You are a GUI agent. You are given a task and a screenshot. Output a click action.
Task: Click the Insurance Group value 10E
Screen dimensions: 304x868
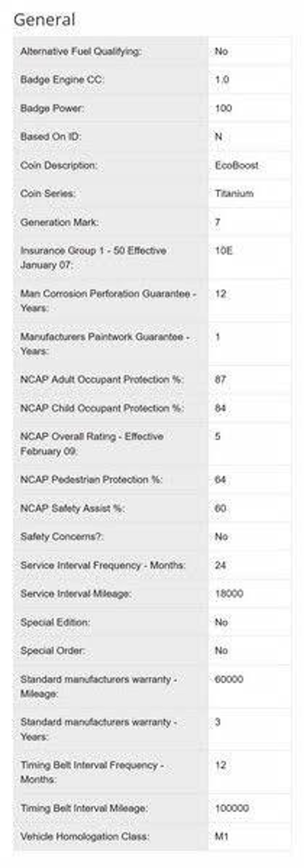(223, 251)
